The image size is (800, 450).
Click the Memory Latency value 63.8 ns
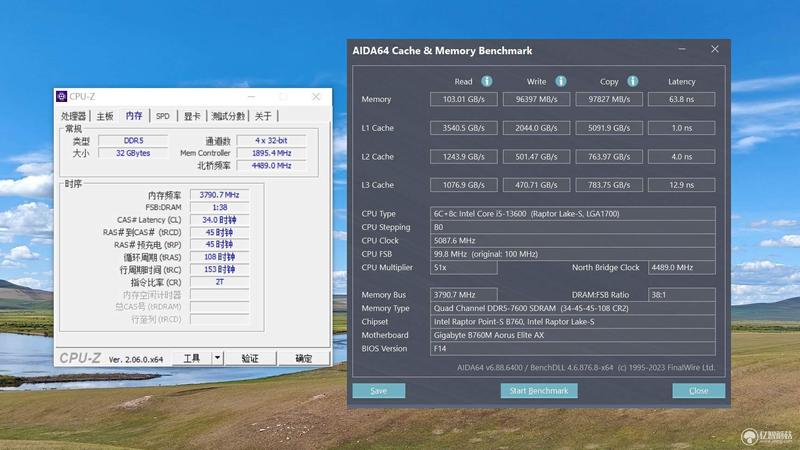(x=681, y=99)
